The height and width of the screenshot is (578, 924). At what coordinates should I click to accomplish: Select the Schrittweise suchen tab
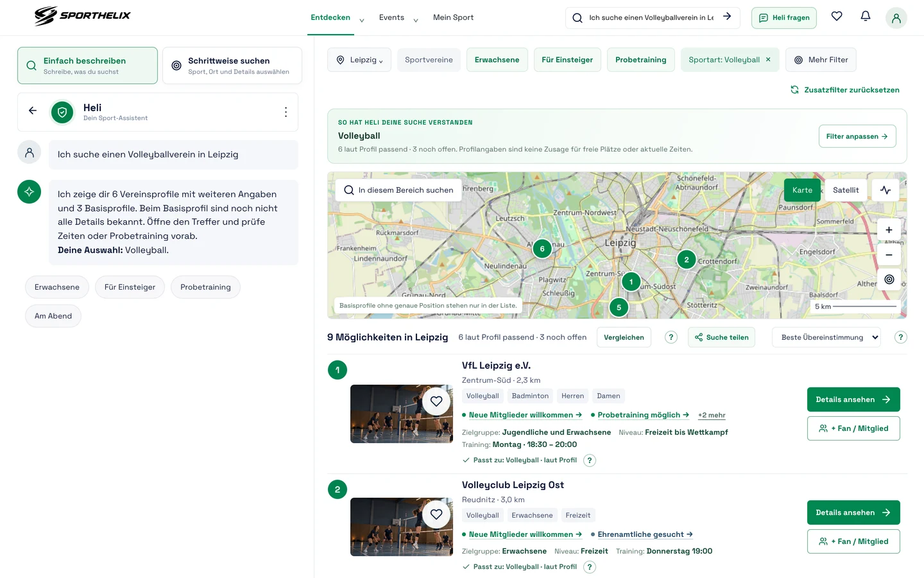[x=232, y=66]
